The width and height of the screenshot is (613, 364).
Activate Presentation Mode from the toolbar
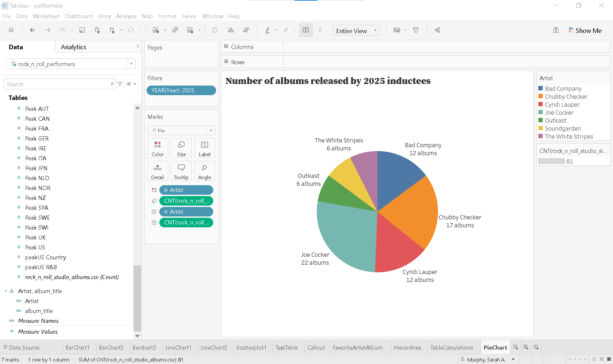click(x=415, y=30)
